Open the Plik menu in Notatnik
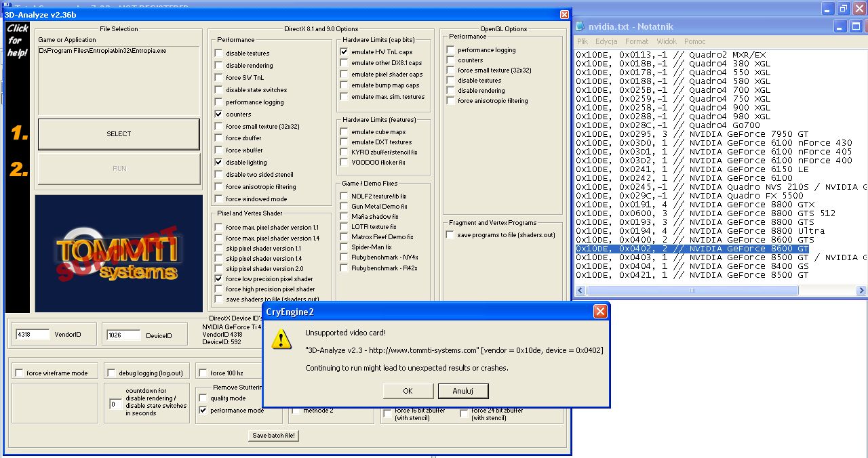 click(x=583, y=41)
